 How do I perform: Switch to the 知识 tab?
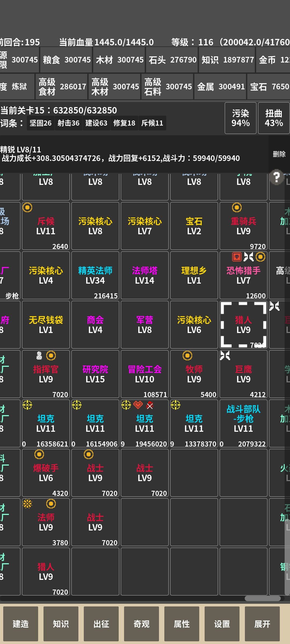pos(61,624)
